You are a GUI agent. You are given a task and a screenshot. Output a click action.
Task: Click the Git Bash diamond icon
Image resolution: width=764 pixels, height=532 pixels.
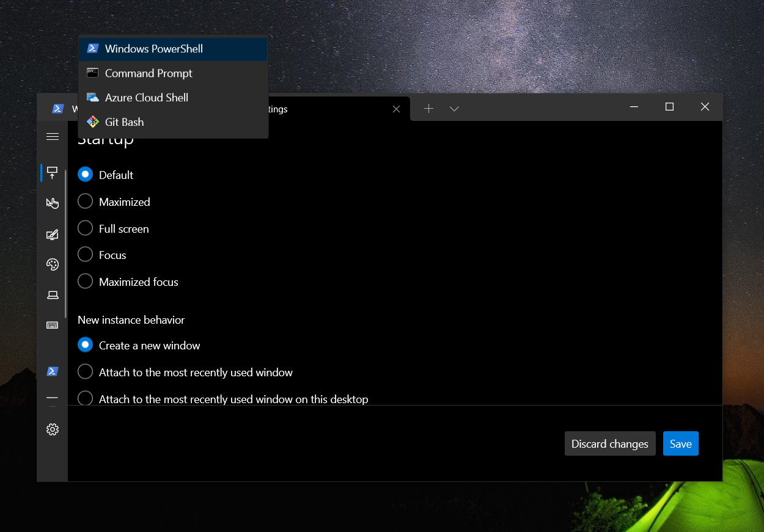(x=92, y=122)
